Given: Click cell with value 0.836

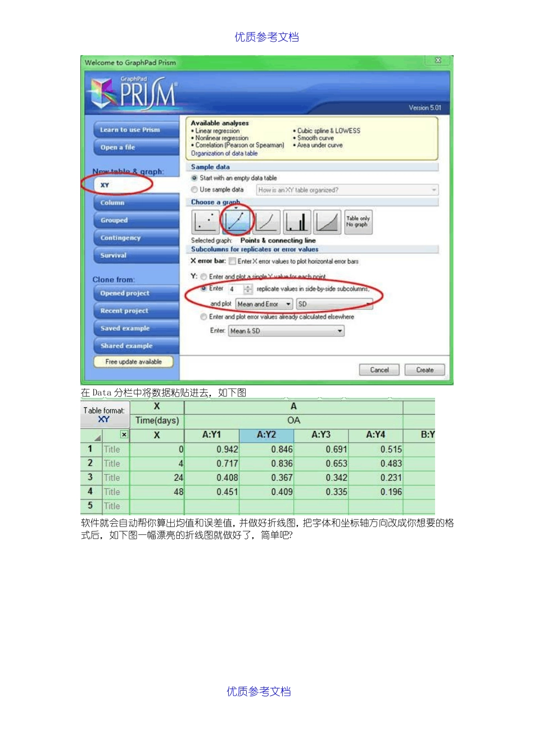Looking at the screenshot, I should click(266, 463).
